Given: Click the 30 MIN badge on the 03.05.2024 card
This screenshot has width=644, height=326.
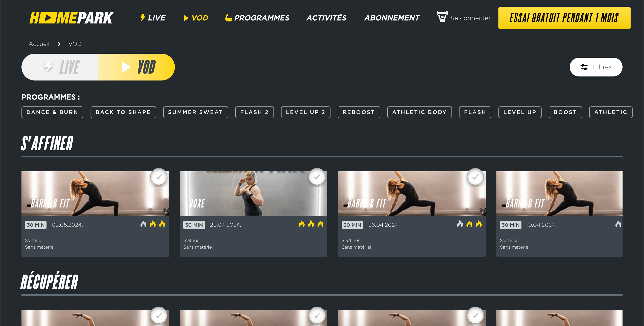Looking at the screenshot, I should [x=36, y=225].
